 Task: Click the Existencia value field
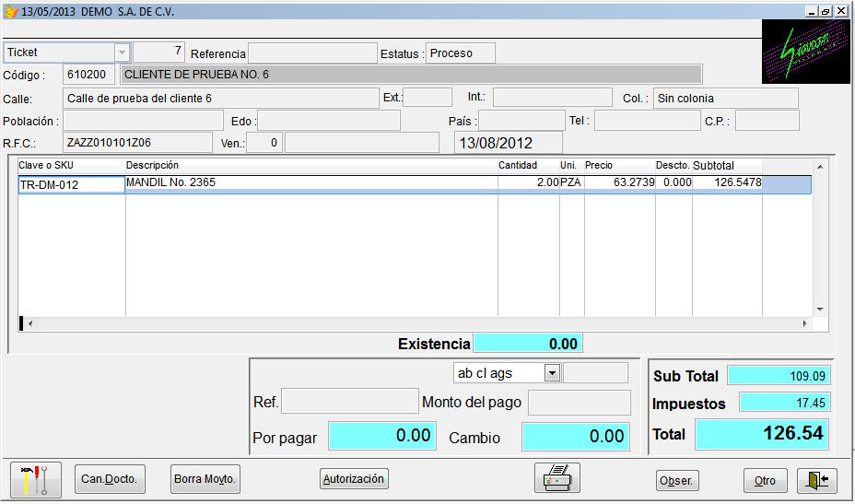528,344
